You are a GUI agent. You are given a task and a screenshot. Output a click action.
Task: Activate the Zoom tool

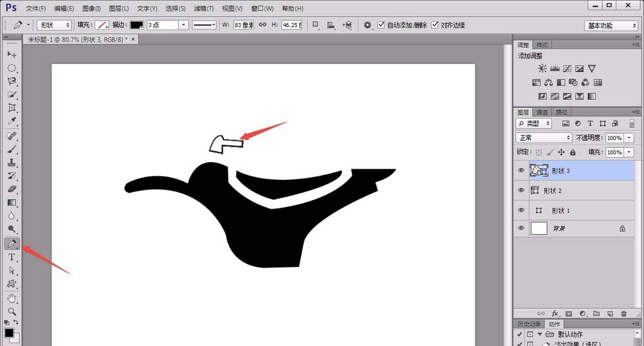(12, 311)
